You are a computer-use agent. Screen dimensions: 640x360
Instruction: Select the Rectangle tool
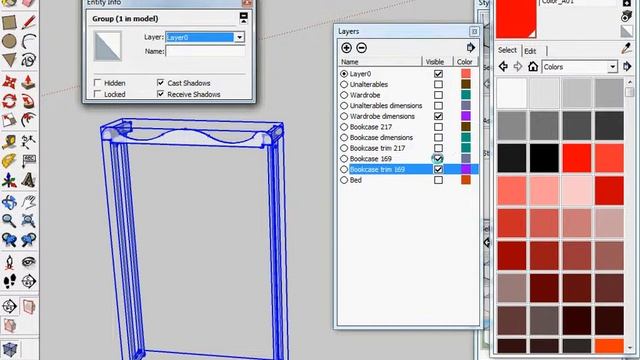9,22
